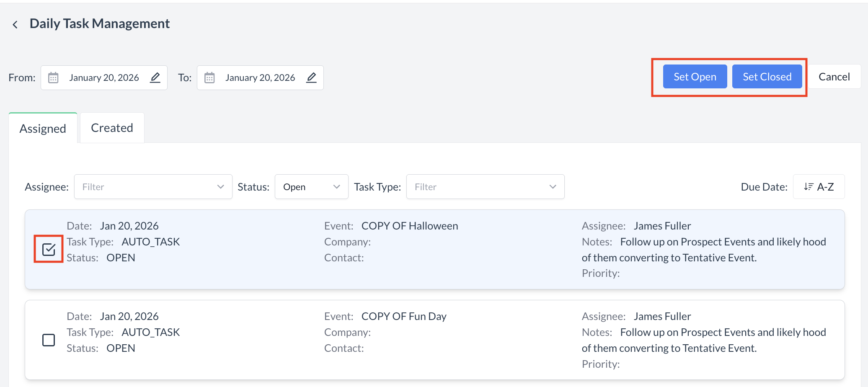Click the Cancel button
The image size is (868, 387).
click(x=834, y=77)
